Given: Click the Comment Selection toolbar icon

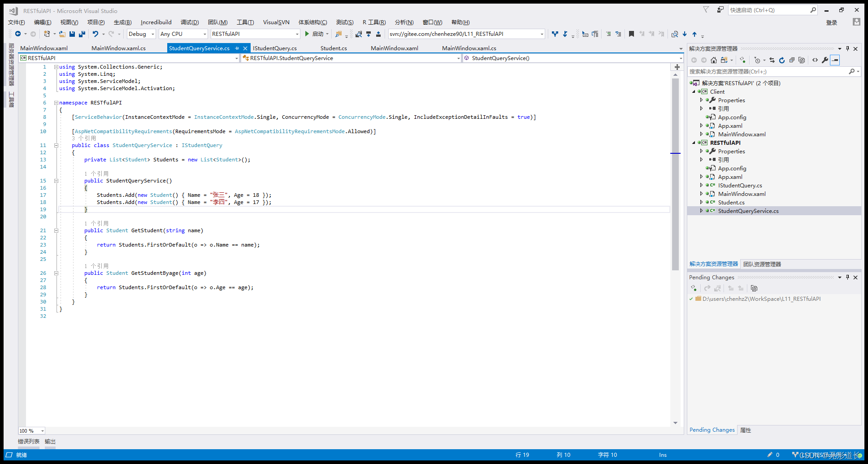Looking at the screenshot, I should (608, 34).
